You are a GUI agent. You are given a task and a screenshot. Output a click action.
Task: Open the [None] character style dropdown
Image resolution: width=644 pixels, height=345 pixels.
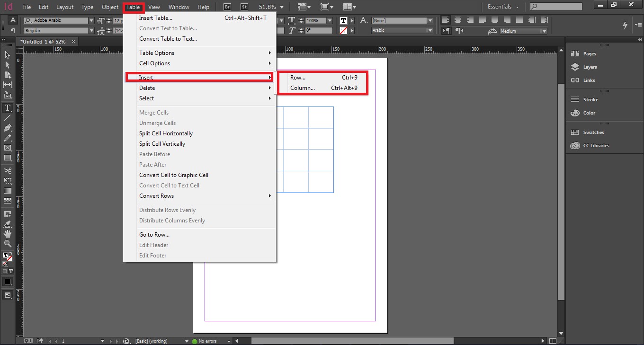(x=430, y=21)
